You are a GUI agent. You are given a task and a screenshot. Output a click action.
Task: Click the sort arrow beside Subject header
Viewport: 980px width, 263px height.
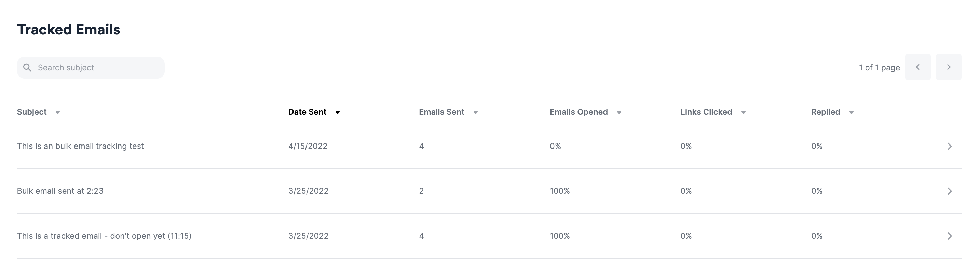tap(58, 112)
